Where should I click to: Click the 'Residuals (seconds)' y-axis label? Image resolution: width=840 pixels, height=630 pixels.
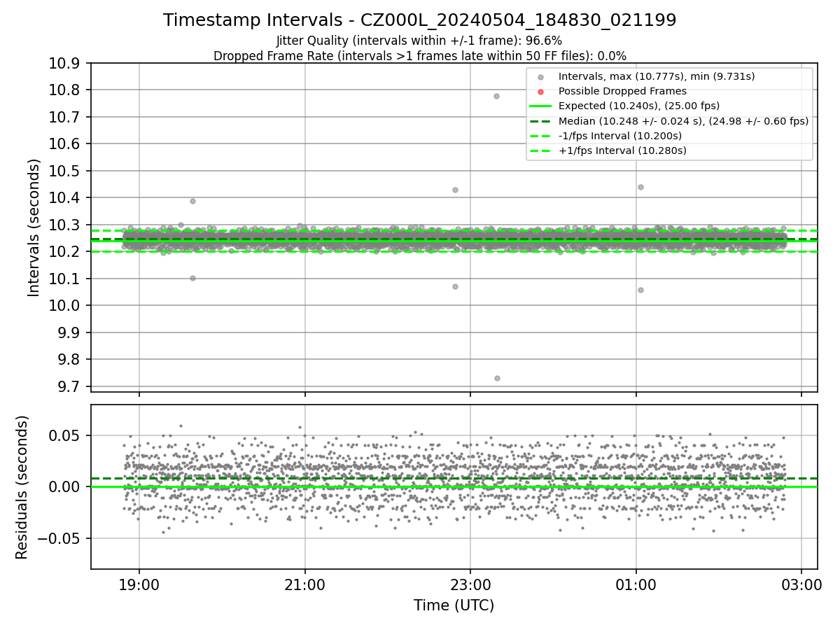[22, 487]
